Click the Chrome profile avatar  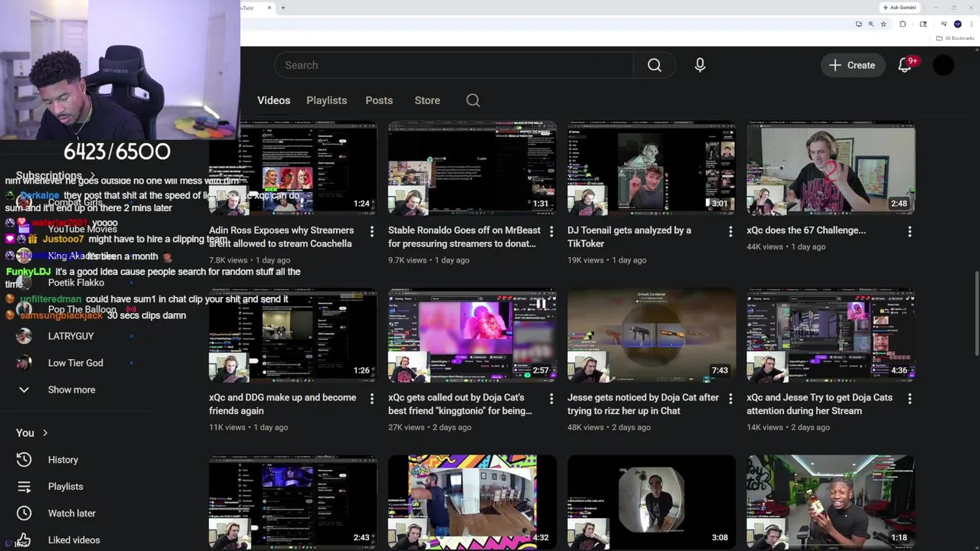(x=957, y=24)
